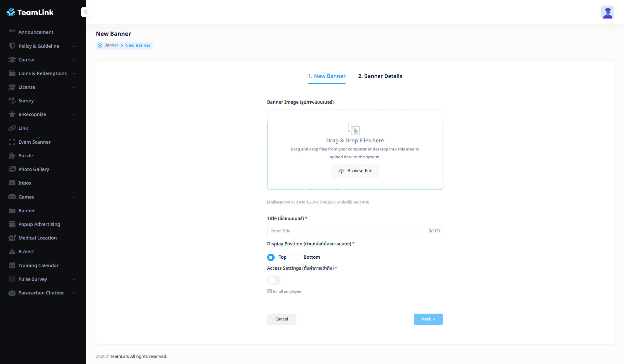Collapse sidebar with the arrow icon
Viewport: 624px width, 364px height.
(86, 12)
